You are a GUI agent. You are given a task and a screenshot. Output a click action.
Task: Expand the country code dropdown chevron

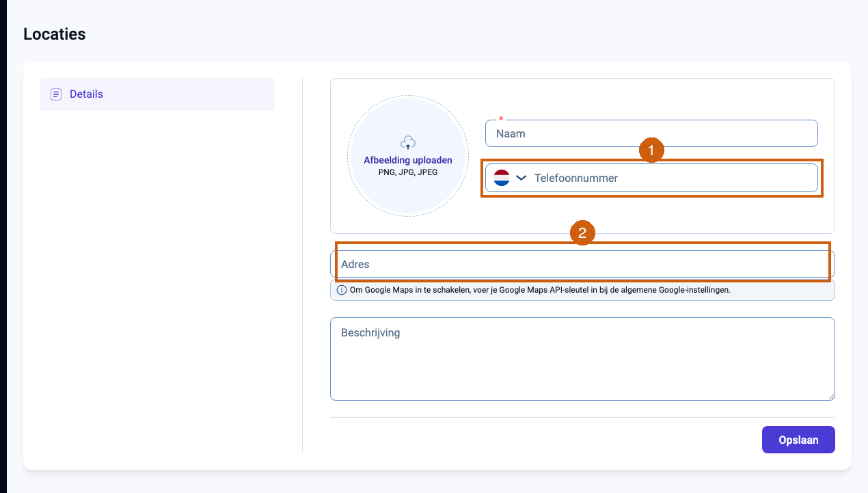click(521, 178)
